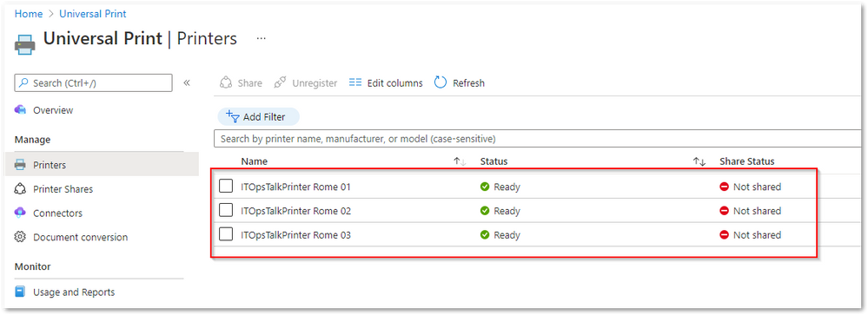The image size is (868, 315).
Task: Go to Home breadcrumb link
Action: click(x=29, y=14)
